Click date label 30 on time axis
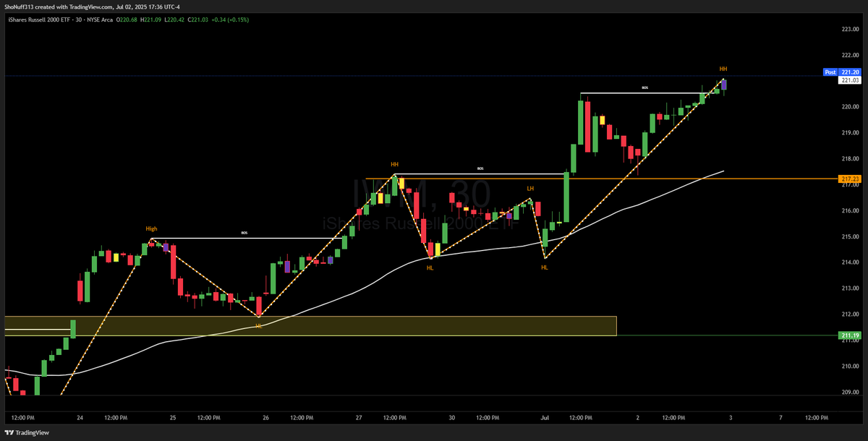868x441 pixels. pos(452,418)
